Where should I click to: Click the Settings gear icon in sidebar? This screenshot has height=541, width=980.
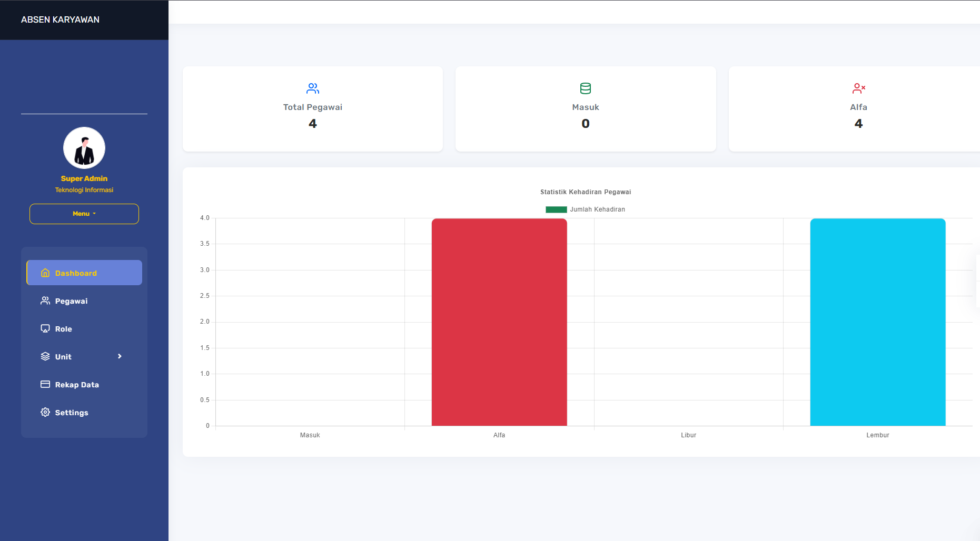coord(45,412)
